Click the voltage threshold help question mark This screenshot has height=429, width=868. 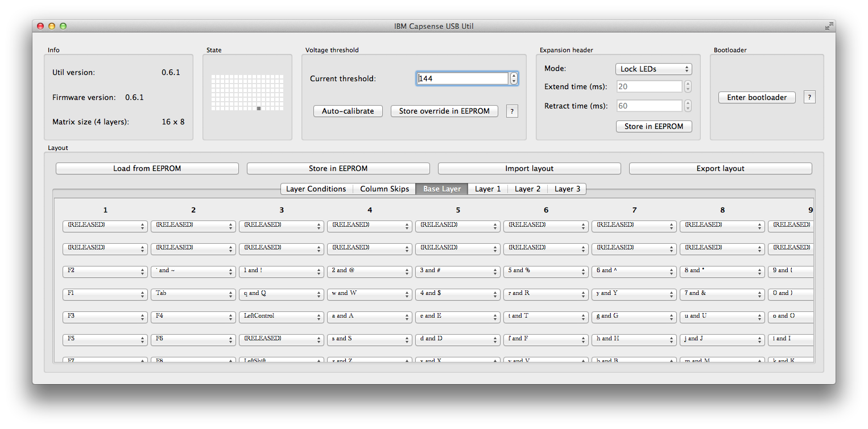[512, 111]
